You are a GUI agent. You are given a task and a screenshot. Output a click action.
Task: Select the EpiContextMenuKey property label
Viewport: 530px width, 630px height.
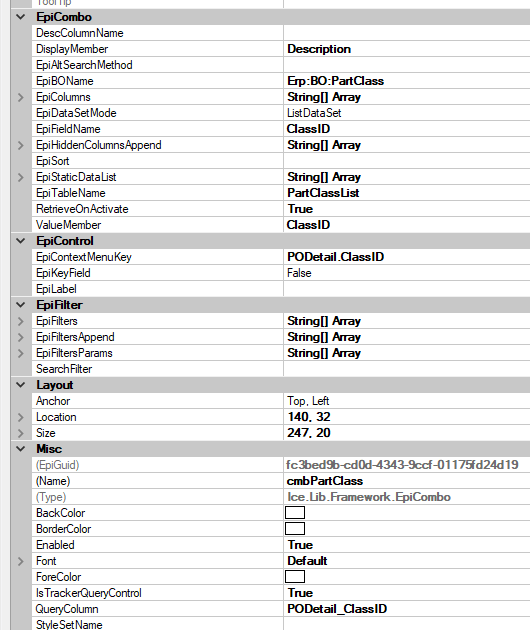[84, 257]
